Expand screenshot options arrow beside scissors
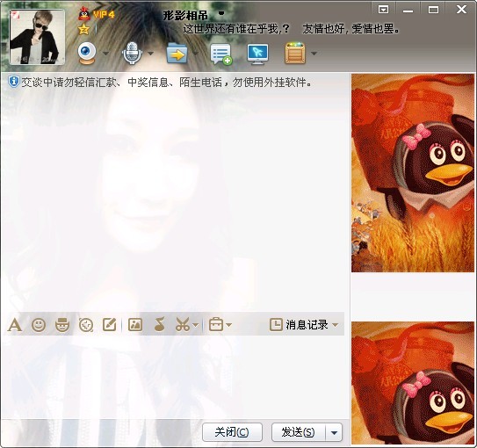The height and width of the screenshot is (448, 477). pos(196,325)
